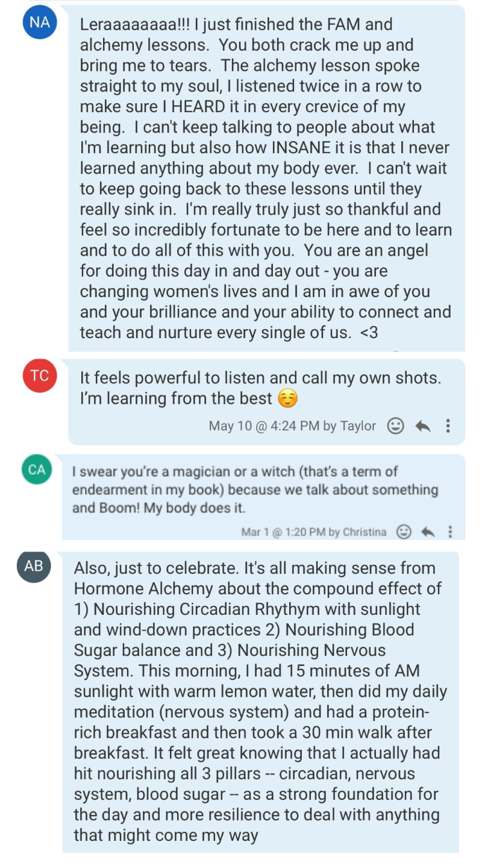Click the smiling emoji in Taylor's message
The height and width of the screenshot is (868, 488).
pos(288,399)
